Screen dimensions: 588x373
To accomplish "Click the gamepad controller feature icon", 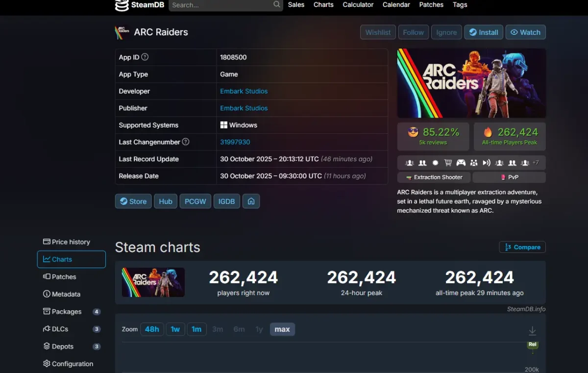I will point(461,162).
